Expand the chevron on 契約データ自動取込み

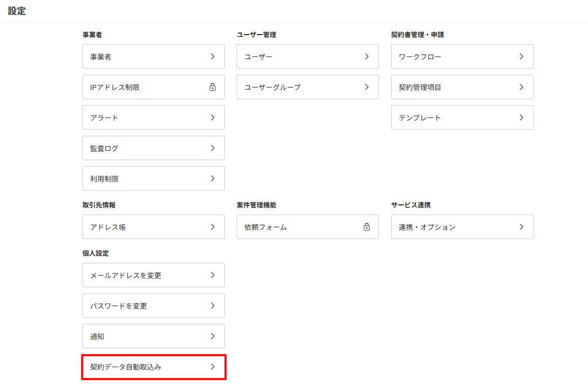(x=213, y=367)
